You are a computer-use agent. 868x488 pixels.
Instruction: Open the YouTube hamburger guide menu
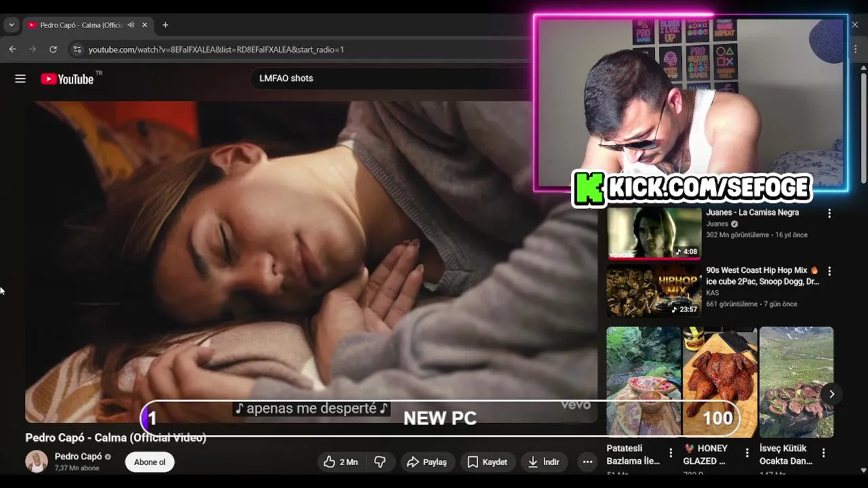point(20,79)
